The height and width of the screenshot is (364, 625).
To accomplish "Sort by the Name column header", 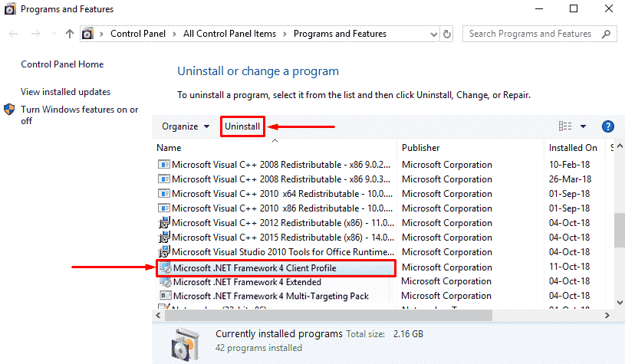I will (169, 148).
